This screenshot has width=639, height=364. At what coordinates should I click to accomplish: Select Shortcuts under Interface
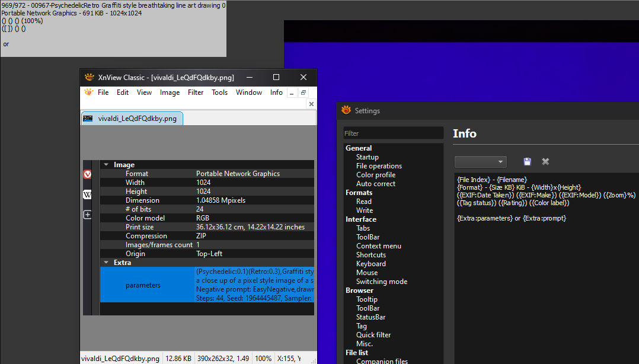[x=370, y=255]
